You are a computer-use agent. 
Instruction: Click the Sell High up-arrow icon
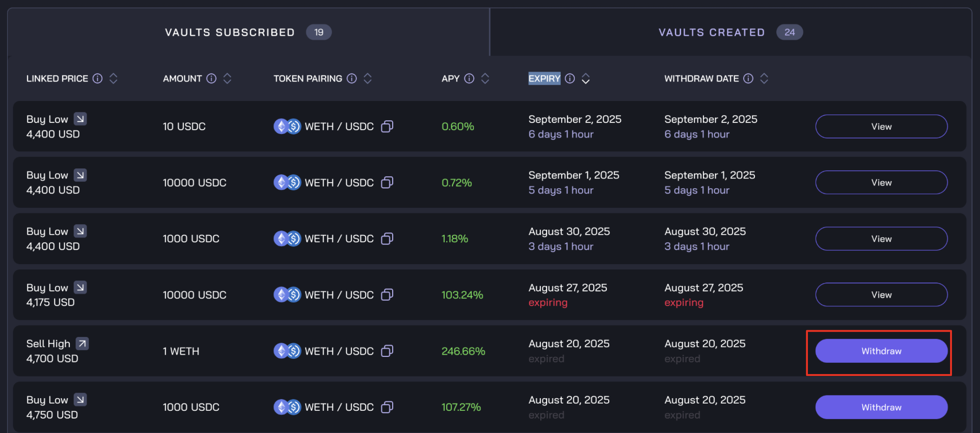(x=82, y=344)
